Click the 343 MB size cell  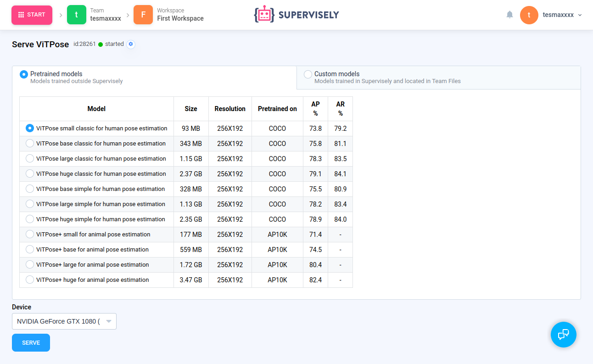click(191, 144)
